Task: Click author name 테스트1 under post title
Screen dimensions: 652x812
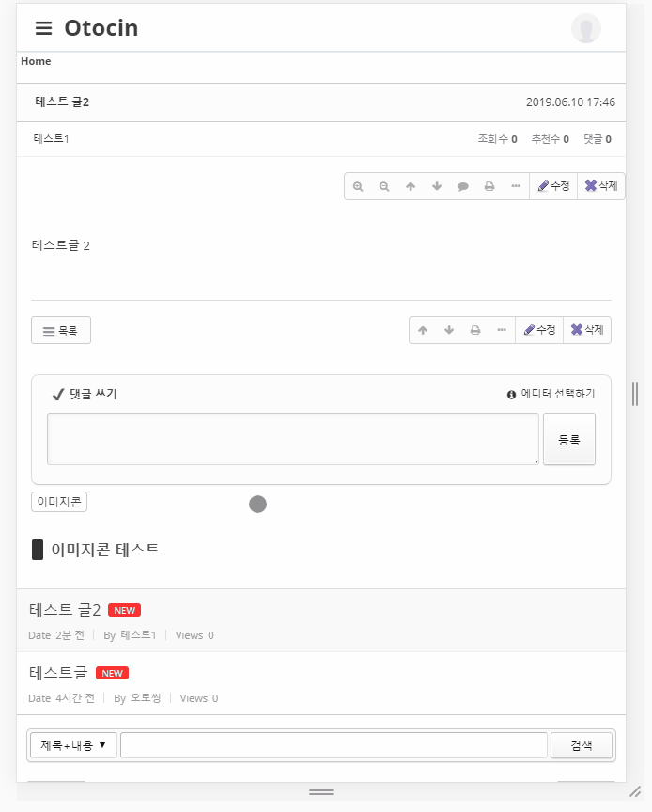Action: [x=52, y=139]
